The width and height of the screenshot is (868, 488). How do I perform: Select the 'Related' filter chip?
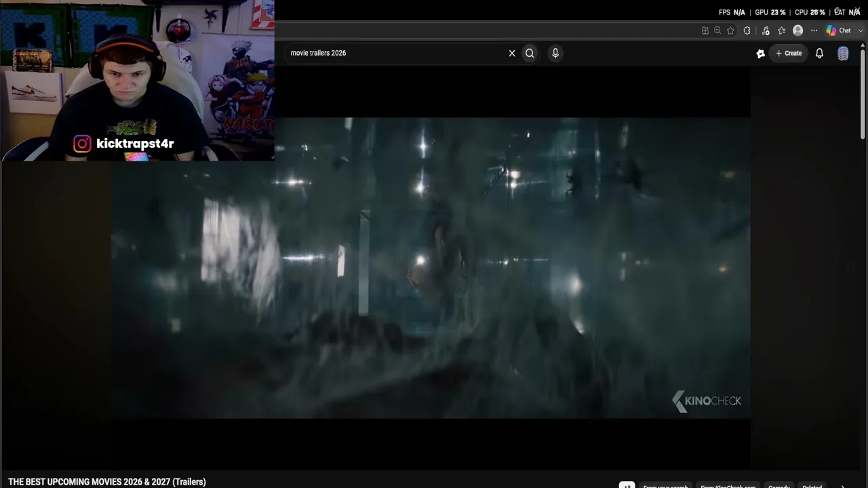click(812, 486)
